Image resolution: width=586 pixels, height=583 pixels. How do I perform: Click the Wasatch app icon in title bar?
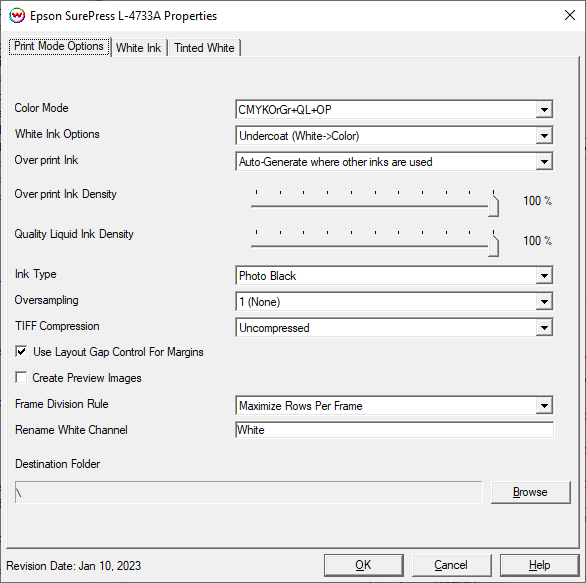click(x=17, y=16)
